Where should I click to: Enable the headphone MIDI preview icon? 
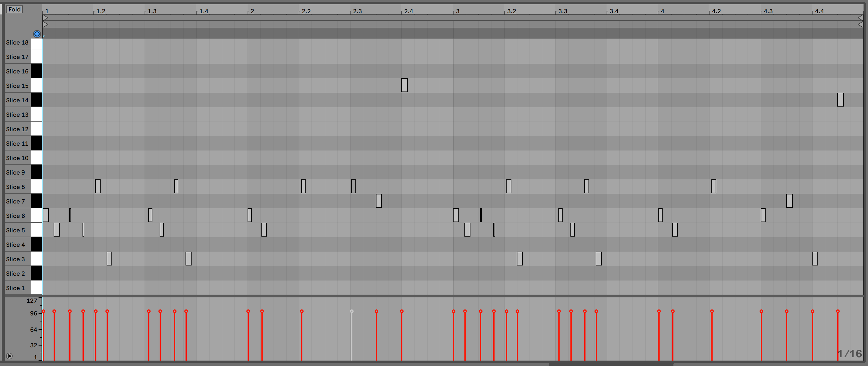coord(37,34)
